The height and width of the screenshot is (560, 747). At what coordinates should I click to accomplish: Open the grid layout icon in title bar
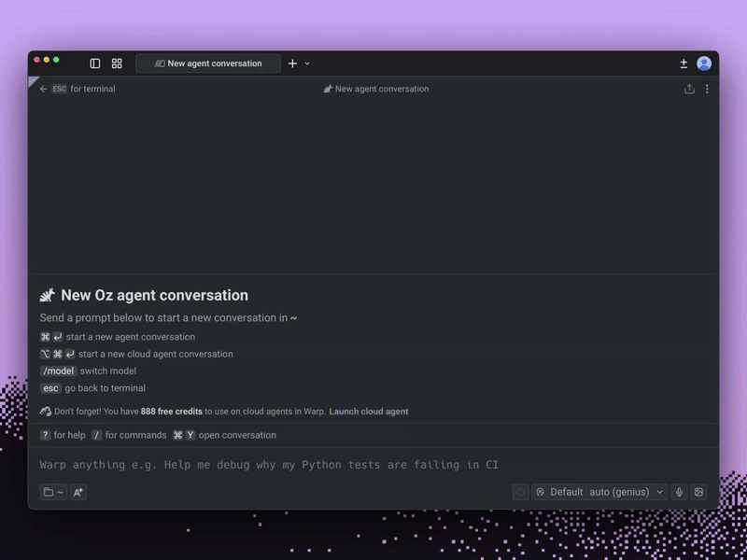point(117,63)
